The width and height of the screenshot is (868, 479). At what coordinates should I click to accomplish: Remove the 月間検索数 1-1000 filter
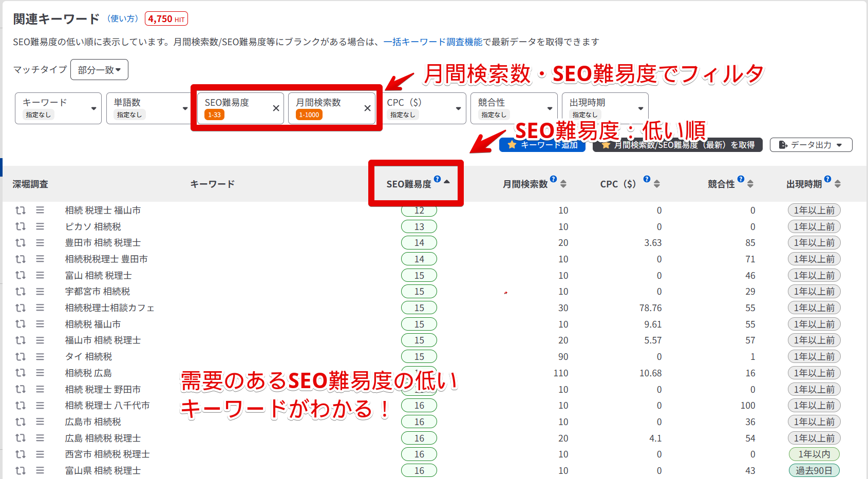click(x=367, y=108)
